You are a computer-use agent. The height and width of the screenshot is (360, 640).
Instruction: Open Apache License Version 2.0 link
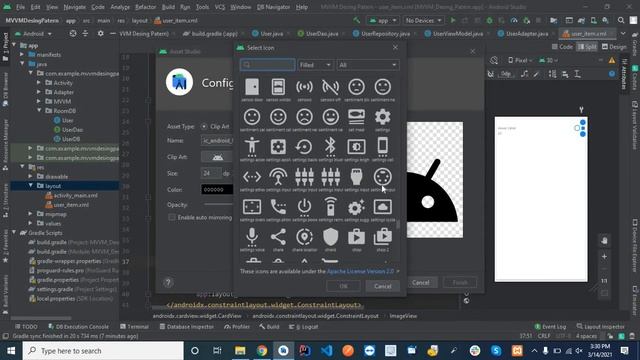[360, 271]
